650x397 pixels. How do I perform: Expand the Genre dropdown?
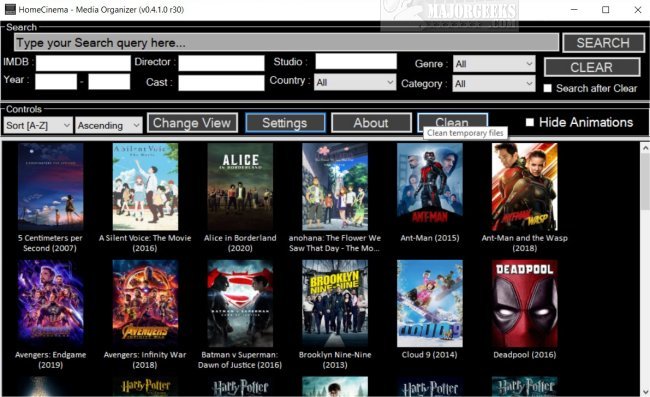(x=494, y=64)
